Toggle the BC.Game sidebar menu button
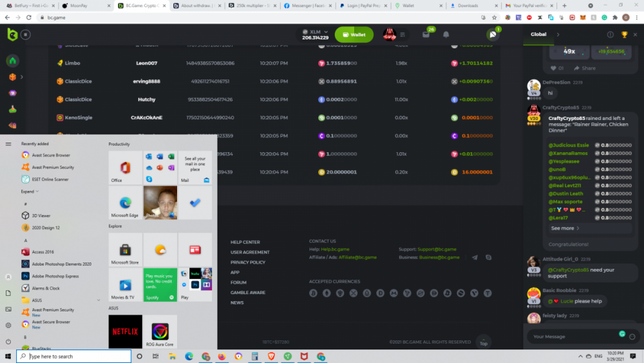 click(26, 35)
